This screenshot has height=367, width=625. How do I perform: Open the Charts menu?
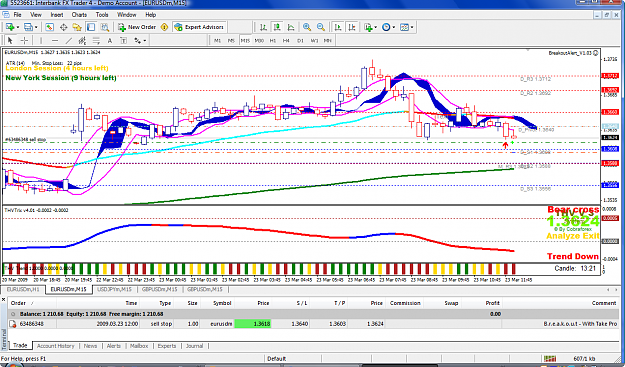(x=79, y=15)
